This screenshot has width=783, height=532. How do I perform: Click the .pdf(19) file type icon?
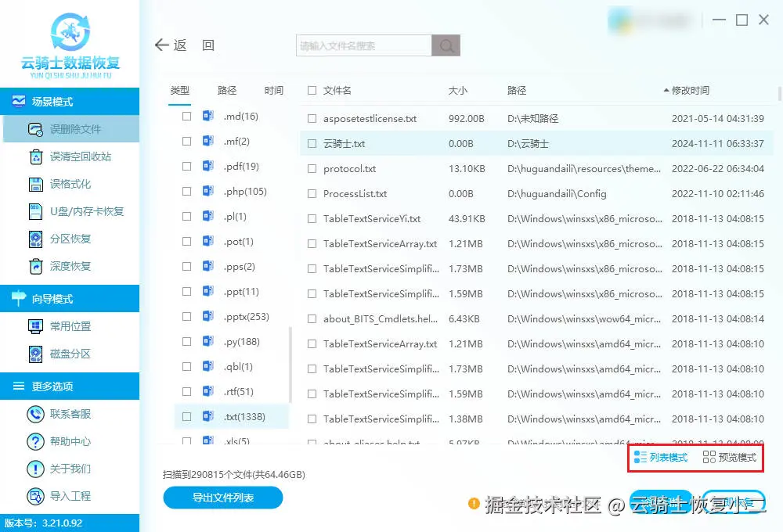tap(208, 166)
